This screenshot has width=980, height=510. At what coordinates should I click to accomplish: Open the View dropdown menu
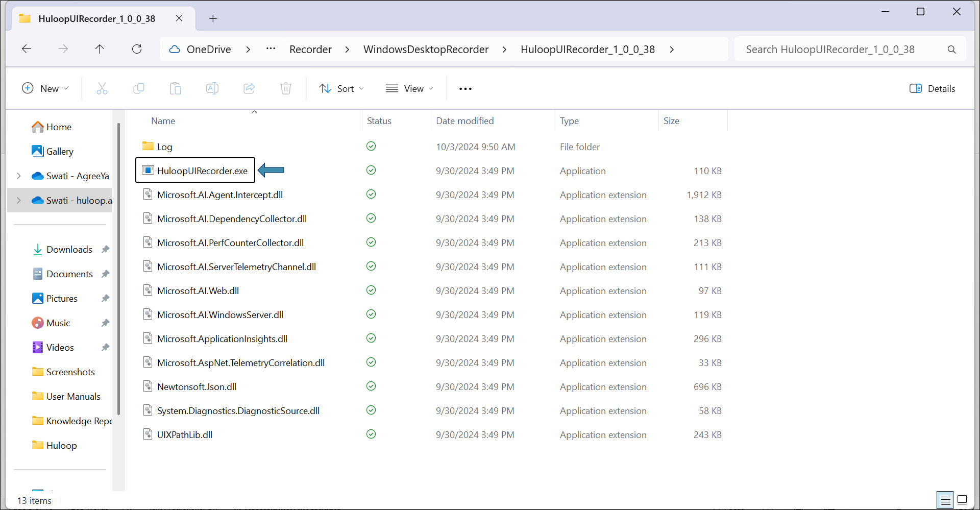409,89
